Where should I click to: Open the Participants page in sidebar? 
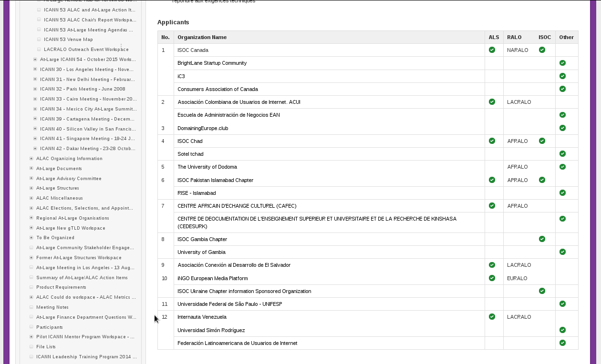[x=50, y=327]
